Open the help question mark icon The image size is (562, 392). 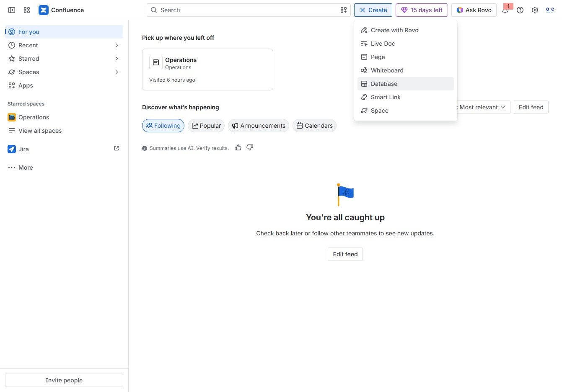tap(520, 10)
